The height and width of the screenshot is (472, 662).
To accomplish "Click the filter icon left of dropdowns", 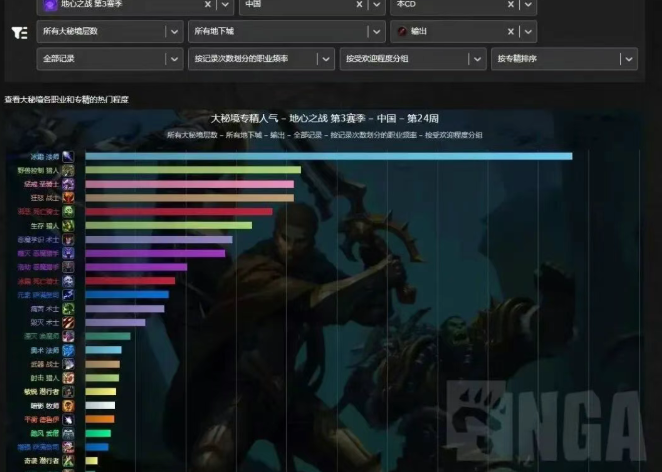I will 19,32.
